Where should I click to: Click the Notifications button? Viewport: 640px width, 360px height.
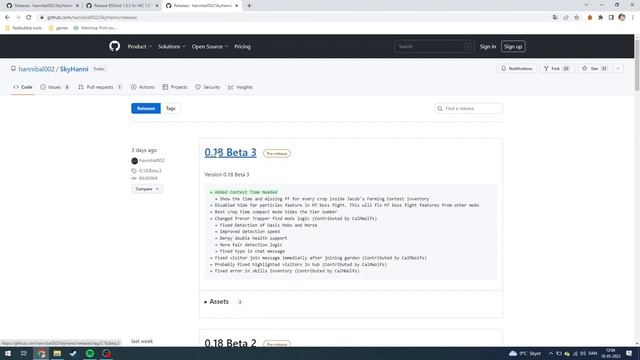point(517,69)
